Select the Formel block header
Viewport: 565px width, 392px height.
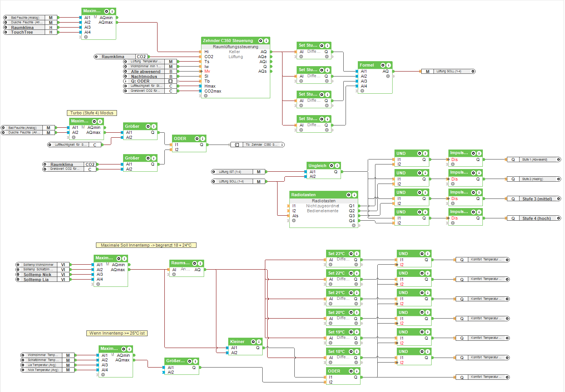(375, 65)
